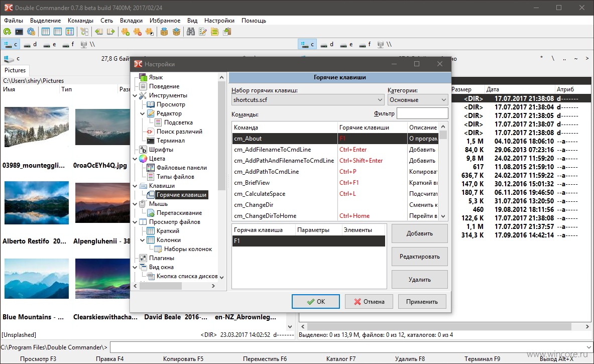
Task: Confirm settings with OK button
Action: 315,302
